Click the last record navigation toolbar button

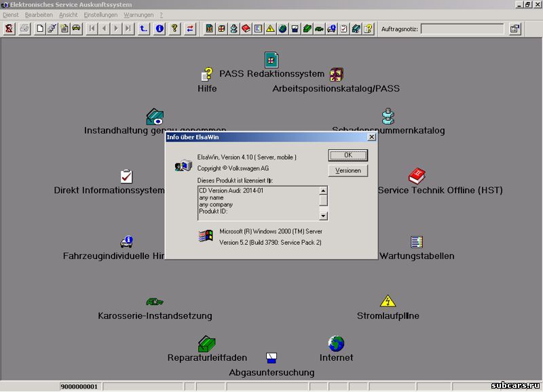click(x=128, y=28)
